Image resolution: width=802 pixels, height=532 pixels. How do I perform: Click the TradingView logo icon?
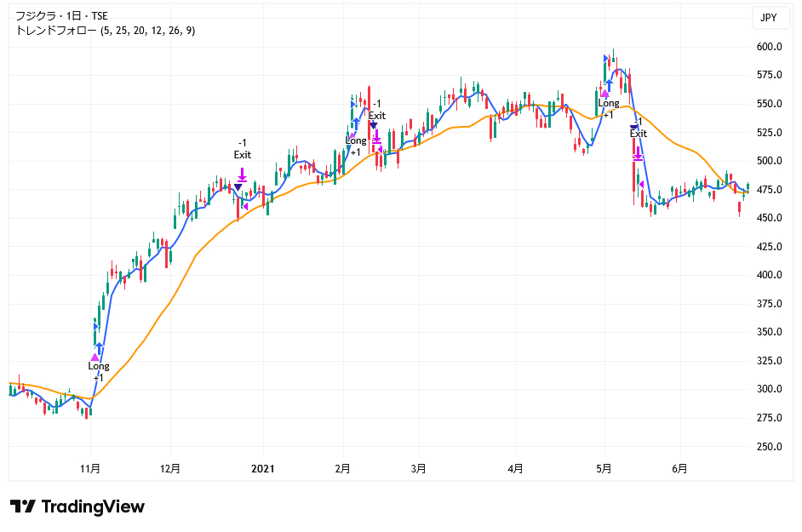click(x=22, y=506)
